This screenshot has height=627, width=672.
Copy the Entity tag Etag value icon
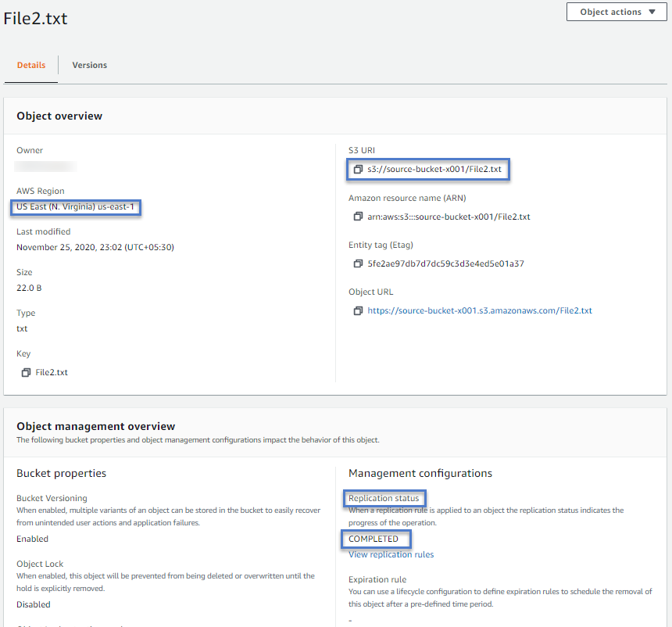point(358,263)
